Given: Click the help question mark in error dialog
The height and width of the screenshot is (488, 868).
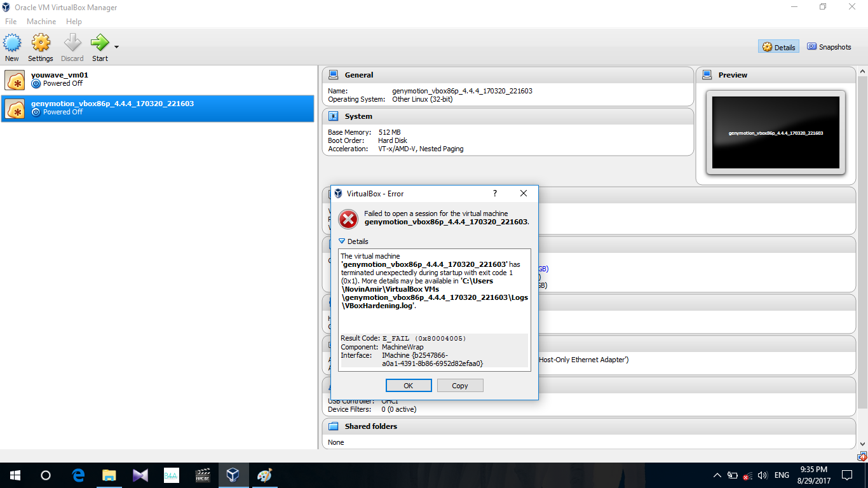Looking at the screenshot, I should (495, 194).
